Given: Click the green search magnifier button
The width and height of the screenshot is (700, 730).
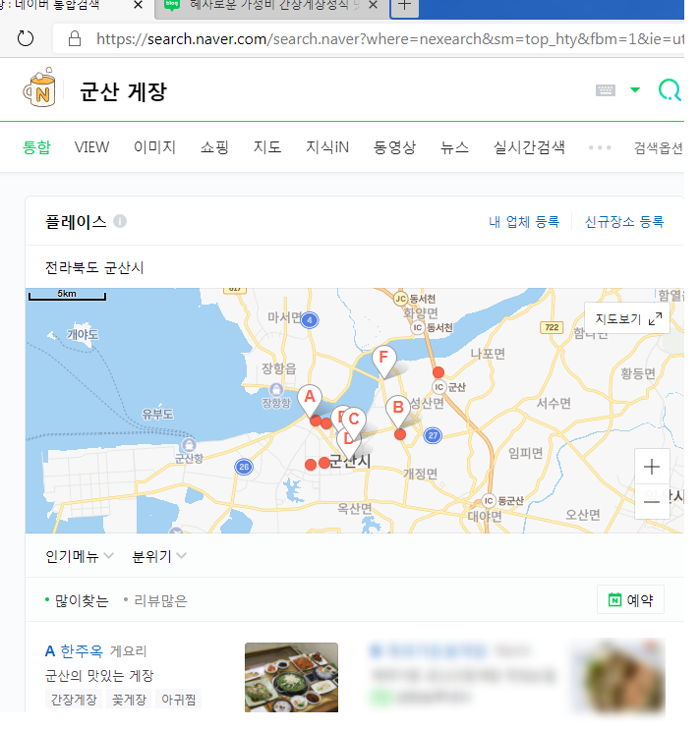Looking at the screenshot, I should coord(670,89).
